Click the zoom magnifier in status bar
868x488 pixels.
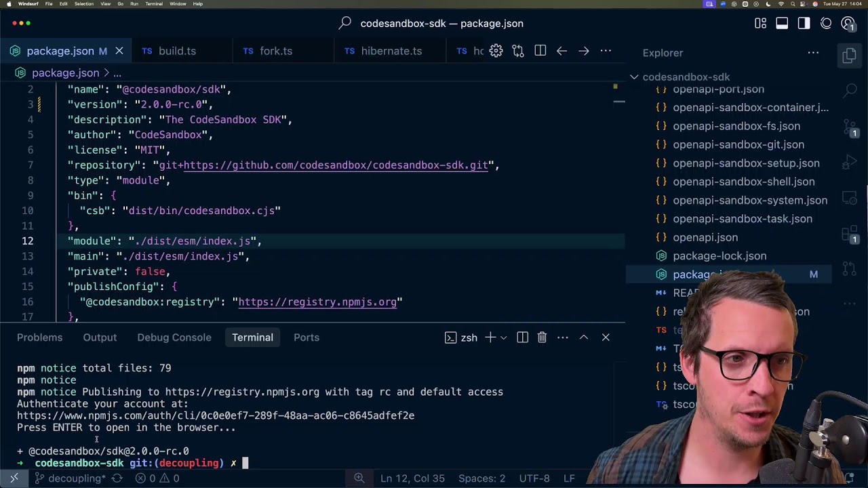(x=359, y=479)
